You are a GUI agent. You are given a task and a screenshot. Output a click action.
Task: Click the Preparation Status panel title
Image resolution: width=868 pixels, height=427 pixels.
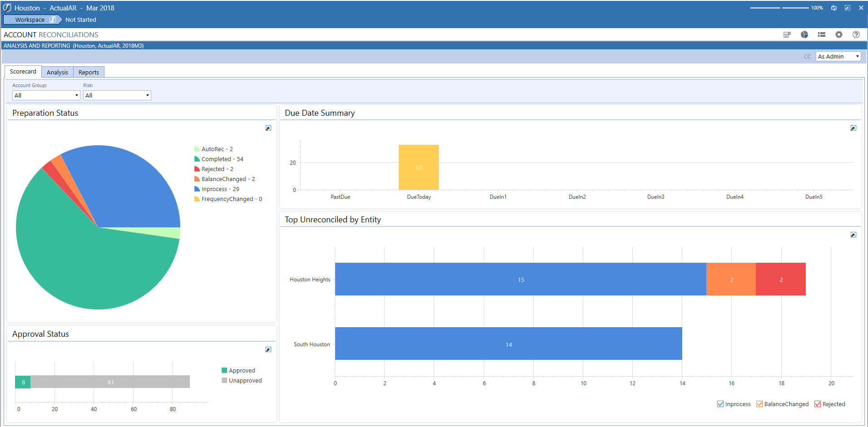45,113
